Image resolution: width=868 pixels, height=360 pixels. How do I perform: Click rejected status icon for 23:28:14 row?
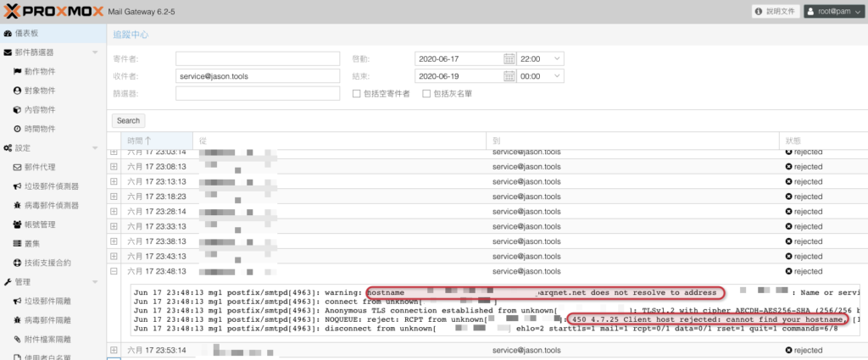tap(789, 211)
